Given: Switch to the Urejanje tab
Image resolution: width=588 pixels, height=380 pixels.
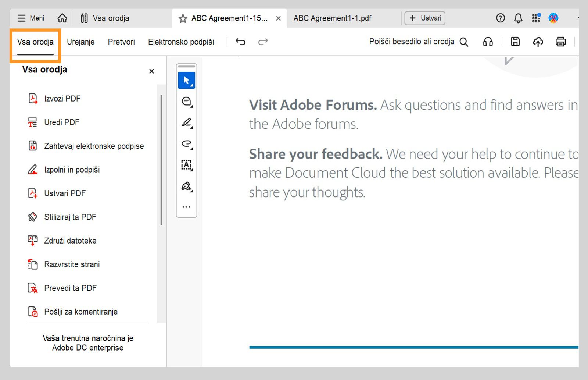Looking at the screenshot, I should 80,42.
